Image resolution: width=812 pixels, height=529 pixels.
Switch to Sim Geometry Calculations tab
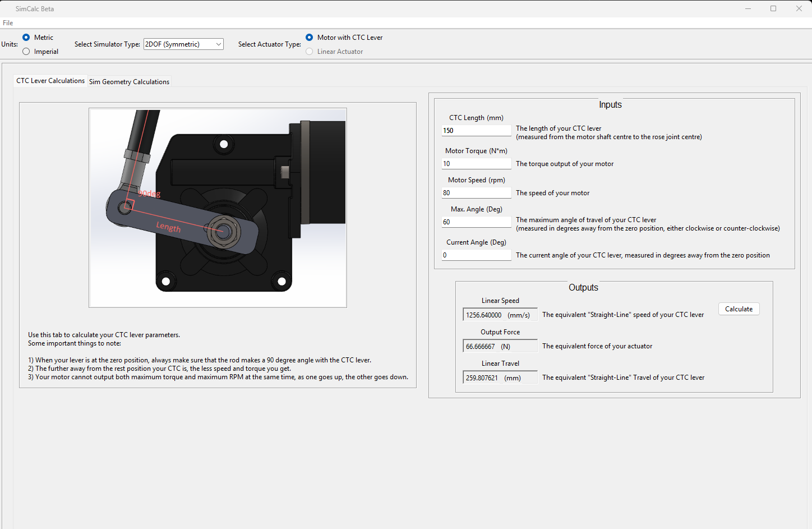[129, 82]
